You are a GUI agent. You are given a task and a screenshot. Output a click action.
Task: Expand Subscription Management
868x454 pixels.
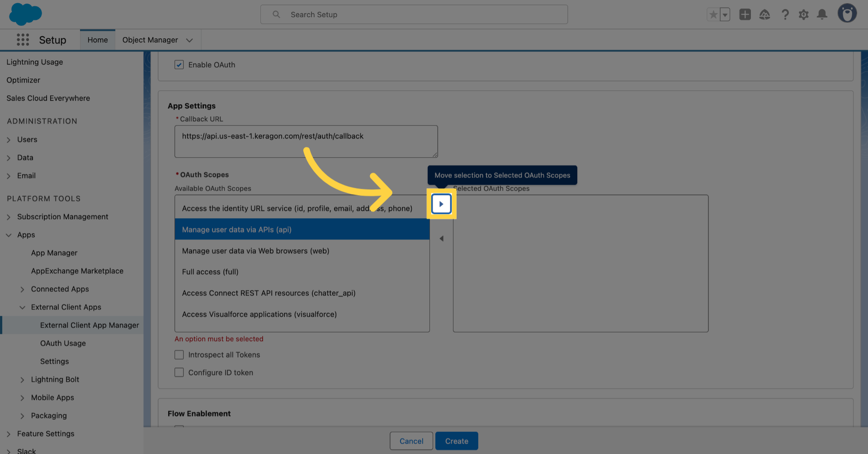pos(9,217)
